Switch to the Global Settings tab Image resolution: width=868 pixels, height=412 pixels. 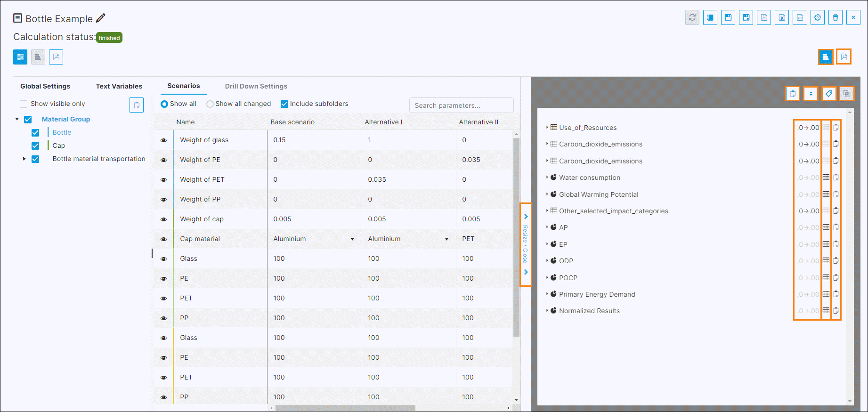(x=45, y=86)
